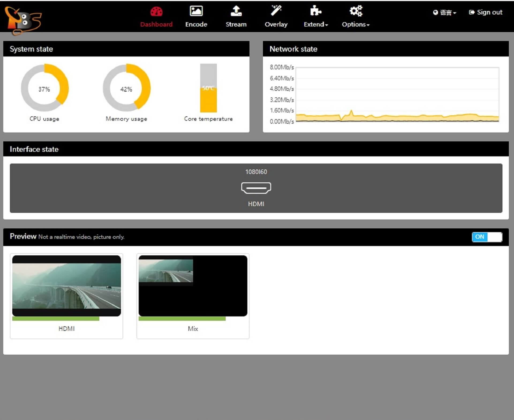The image size is (514, 420).
Task: Click the HDMI port icon
Action: 256,188
